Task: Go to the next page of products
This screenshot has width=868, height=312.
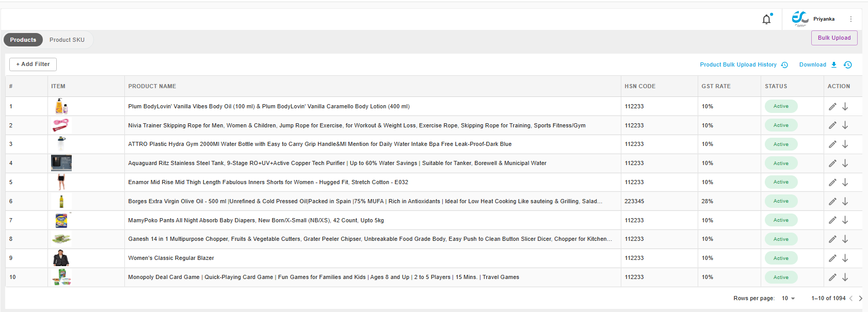Action: point(860,298)
